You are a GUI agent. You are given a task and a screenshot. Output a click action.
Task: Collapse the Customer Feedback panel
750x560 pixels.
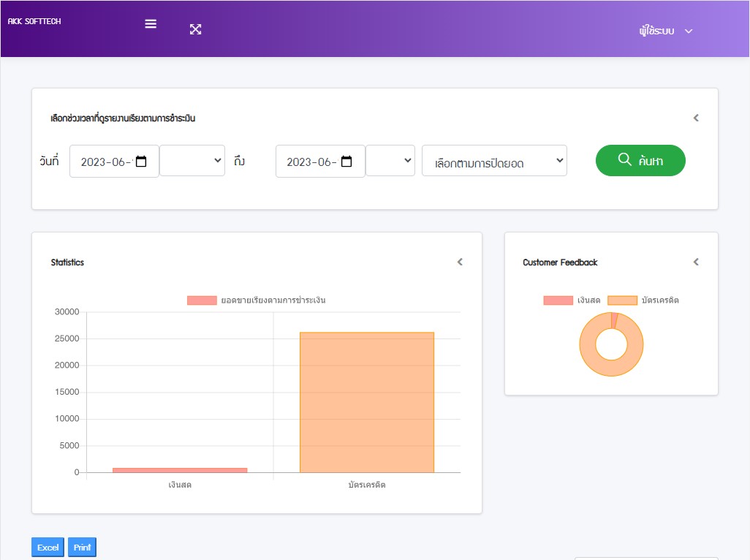point(696,262)
